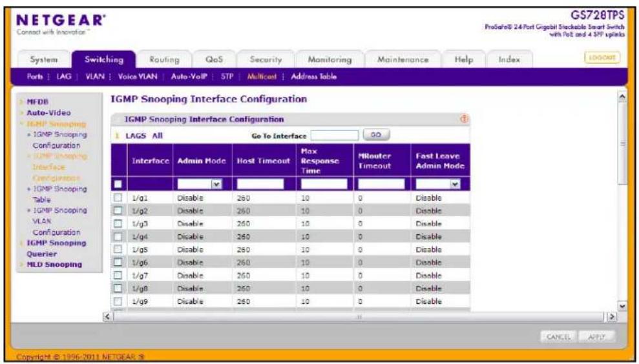639x364 pixels.
Task: Switch to the Routing tab
Action: (x=164, y=59)
